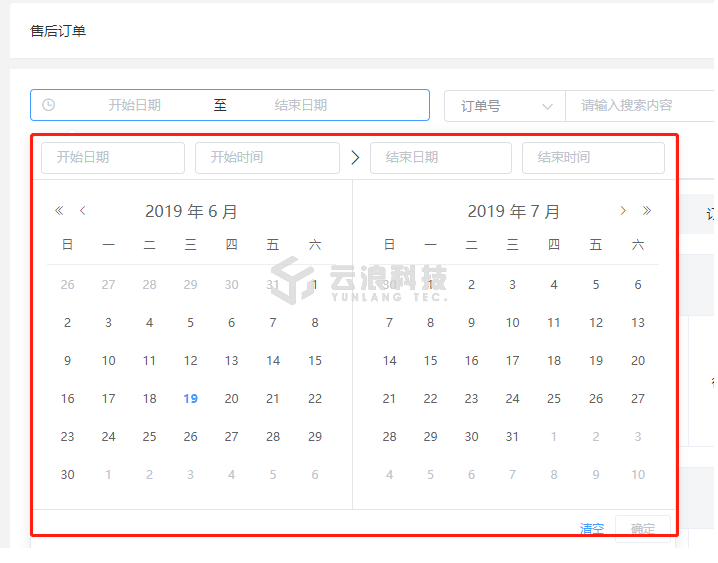Open the 订单号 search type dropdown
718x563 pixels.
click(x=505, y=106)
